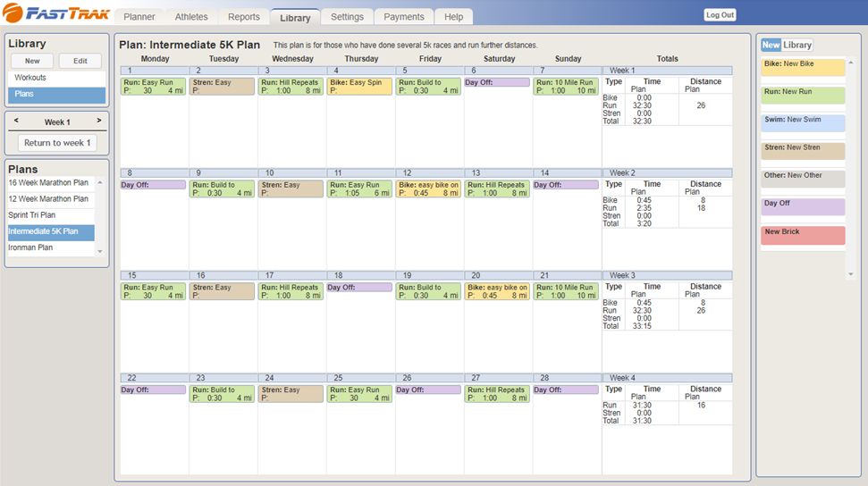This screenshot has height=486, width=868.
Task: Open the Bike: Easy Spin workout on day 4
Action: [x=360, y=87]
